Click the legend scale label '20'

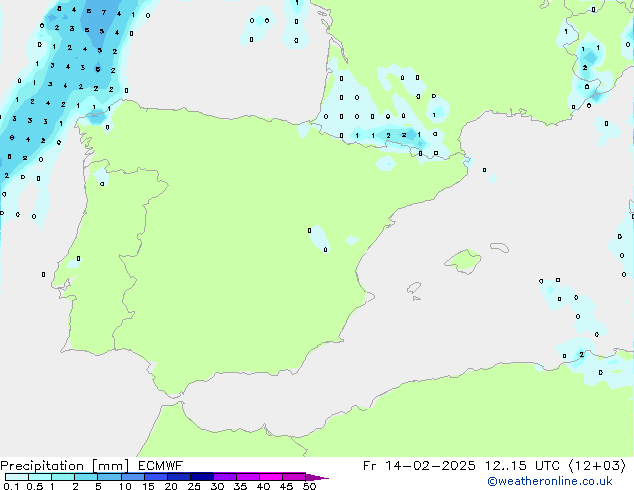click(x=171, y=486)
